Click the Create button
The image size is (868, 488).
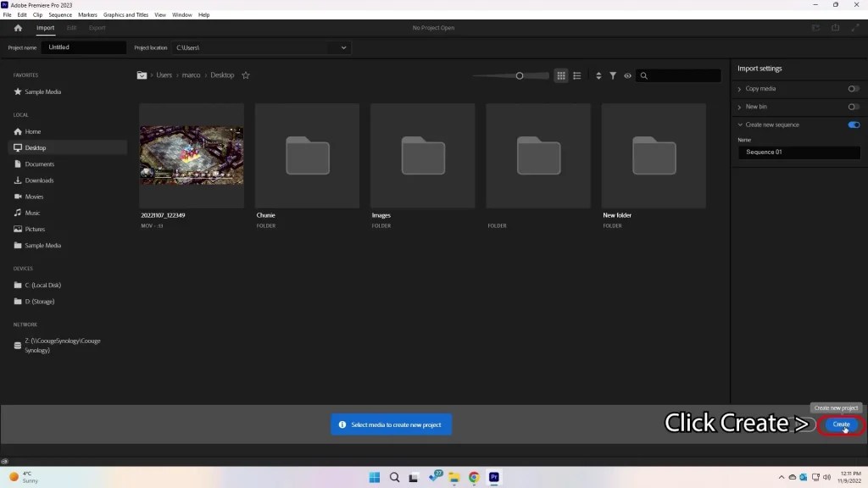click(840, 424)
